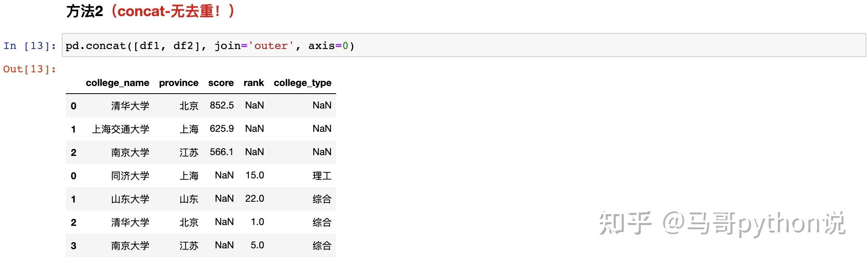
Task: Click the Out[13] output prompt
Action: pos(29,69)
